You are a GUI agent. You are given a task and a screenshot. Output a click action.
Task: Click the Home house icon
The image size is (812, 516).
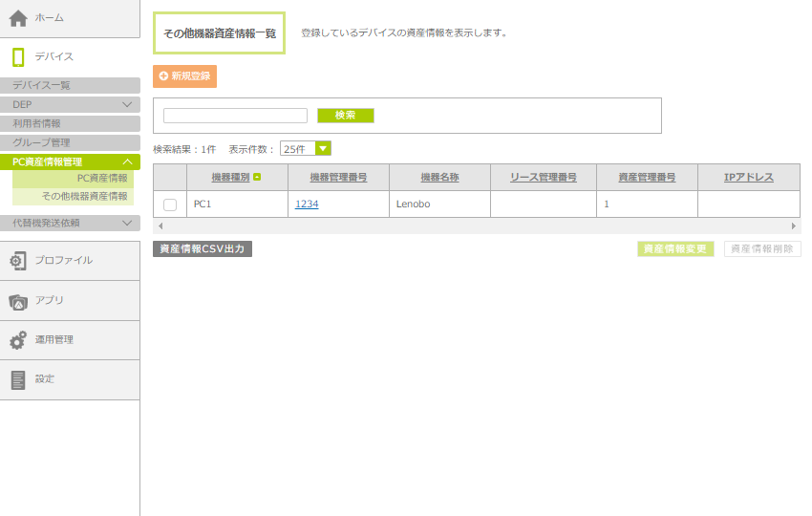tap(17, 18)
